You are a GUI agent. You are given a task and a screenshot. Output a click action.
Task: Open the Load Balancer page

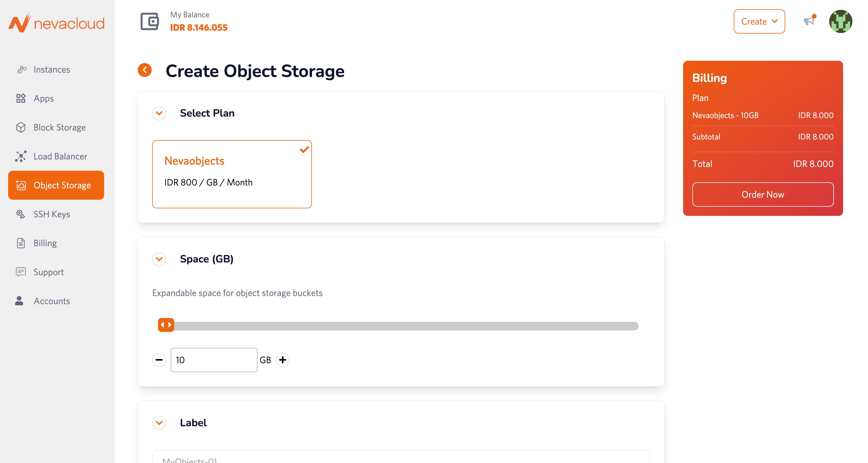click(60, 156)
